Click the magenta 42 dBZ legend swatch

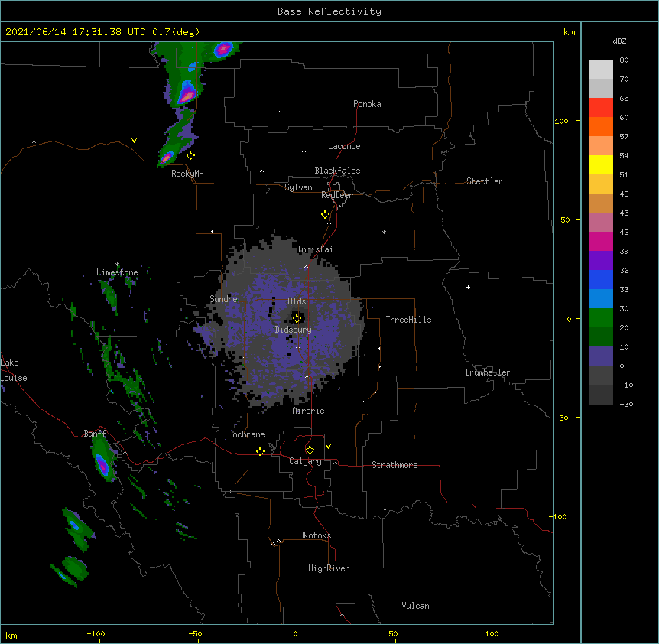(601, 241)
